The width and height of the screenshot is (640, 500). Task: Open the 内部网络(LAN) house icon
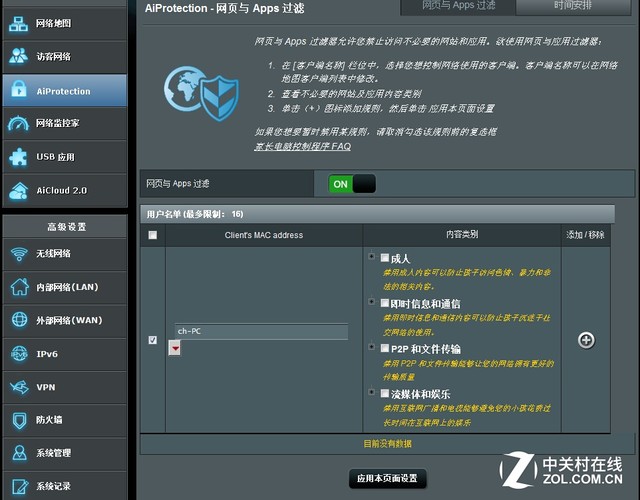tap(19, 287)
